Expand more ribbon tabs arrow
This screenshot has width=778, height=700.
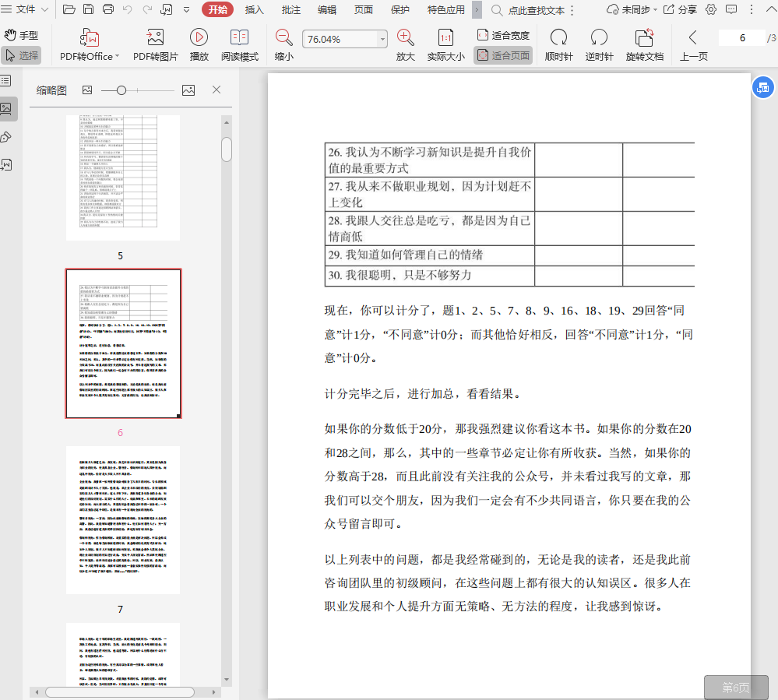477,9
